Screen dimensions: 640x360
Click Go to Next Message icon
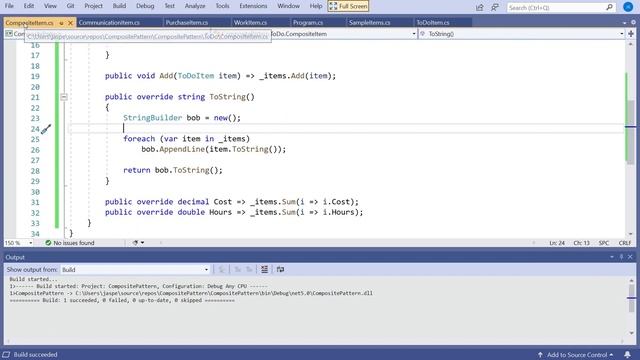pyautogui.click(x=249, y=269)
